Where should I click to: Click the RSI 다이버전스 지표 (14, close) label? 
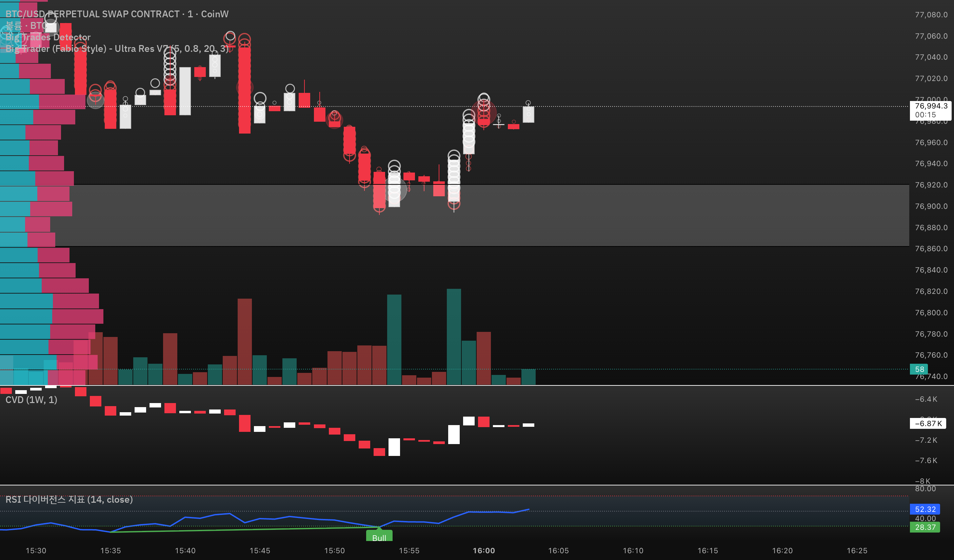coord(69,499)
